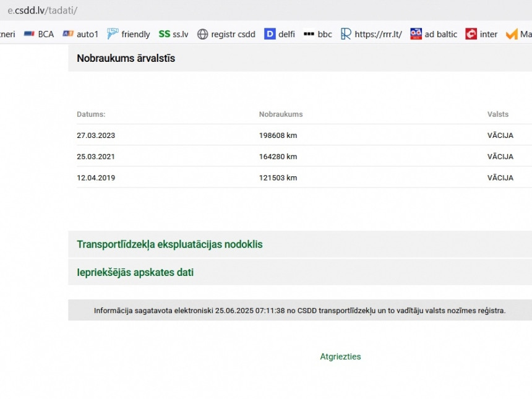Click the browser address bar URL
The height and width of the screenshot is (399, 532).
42,11
